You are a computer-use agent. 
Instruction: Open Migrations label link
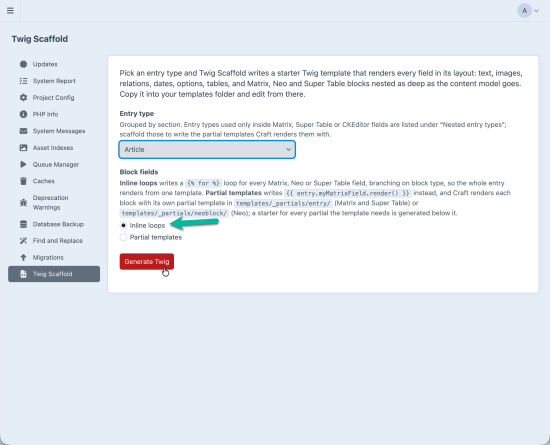pos(48,257)
